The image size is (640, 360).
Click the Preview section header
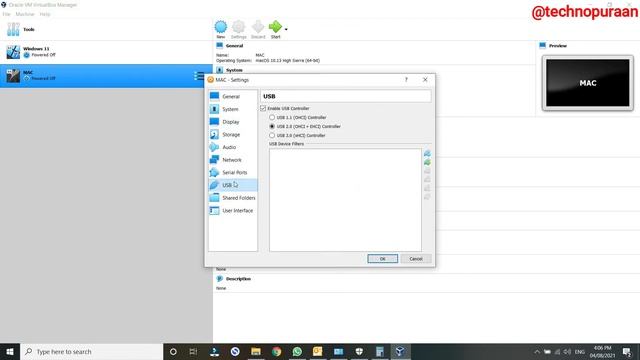558,46
